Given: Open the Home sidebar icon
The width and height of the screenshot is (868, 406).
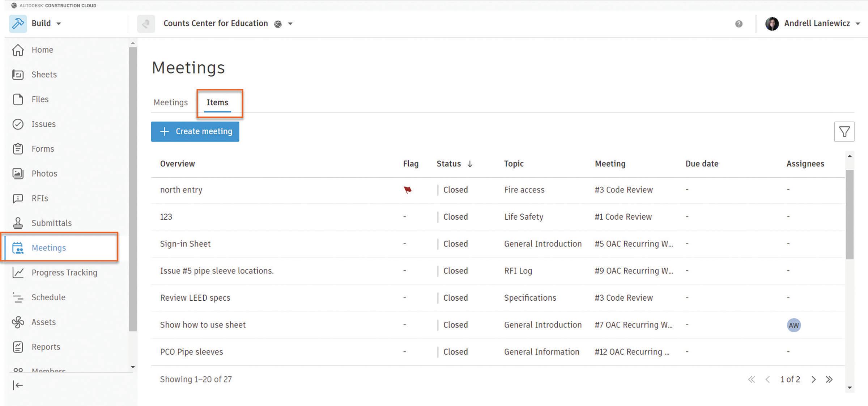Looking at the screenshot, I should tap(18, 50).
